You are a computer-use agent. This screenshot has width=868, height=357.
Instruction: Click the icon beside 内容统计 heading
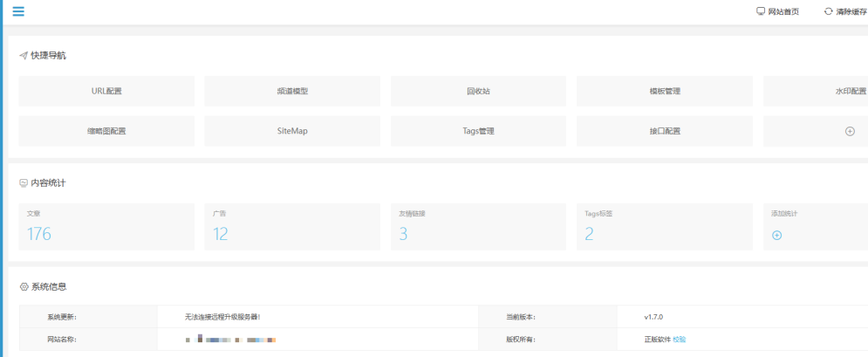(24, 183)
